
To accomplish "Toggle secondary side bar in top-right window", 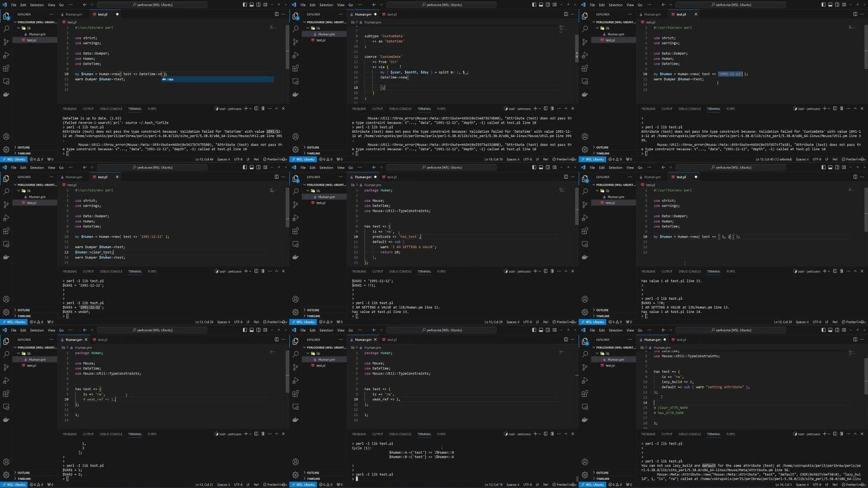I will click(837, 5).
